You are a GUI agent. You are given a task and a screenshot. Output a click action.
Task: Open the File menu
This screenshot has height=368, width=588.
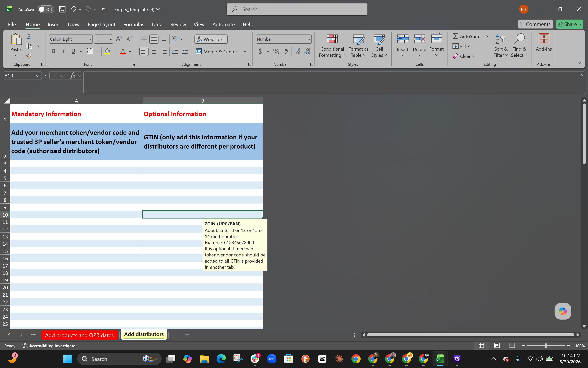pos(12,24)
